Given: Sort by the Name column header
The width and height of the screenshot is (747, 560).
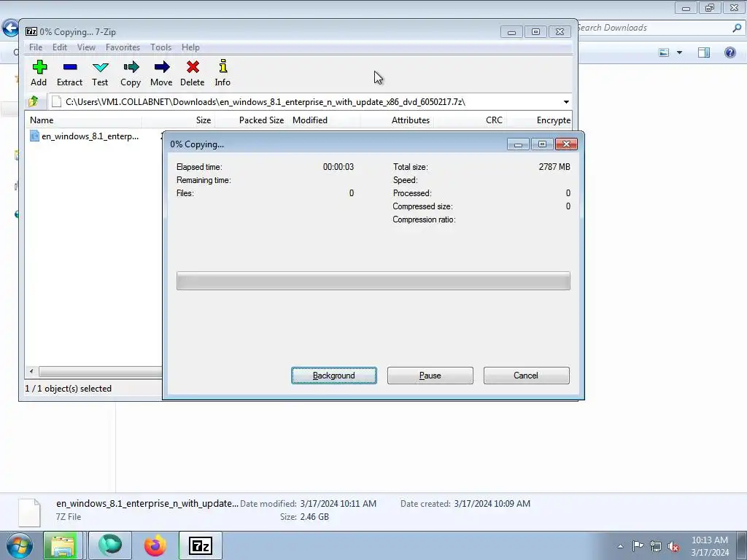Looking at the screenshot, I should coord(83,120).
